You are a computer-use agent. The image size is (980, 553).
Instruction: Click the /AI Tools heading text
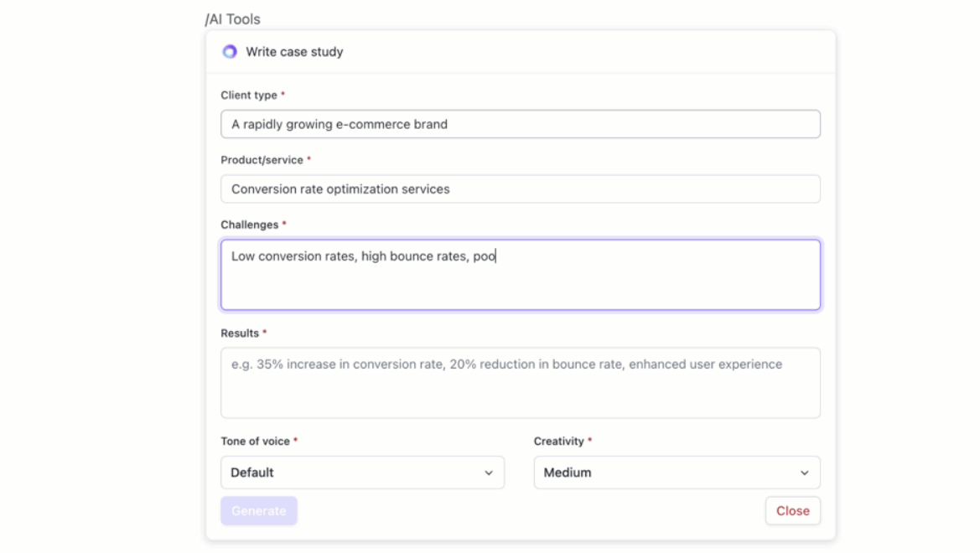click(232, 19)
